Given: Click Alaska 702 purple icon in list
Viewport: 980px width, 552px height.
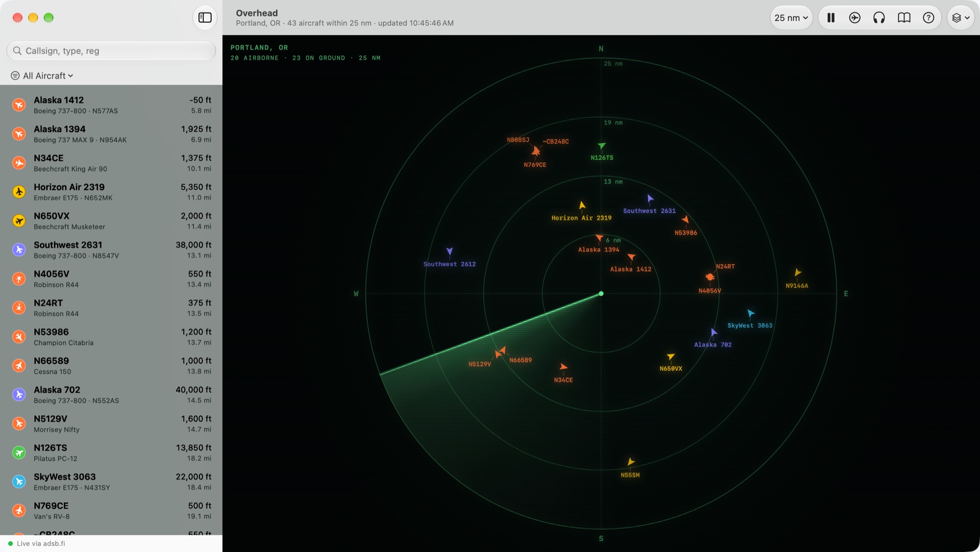Looking at the screenshot, I should (19, 395).
